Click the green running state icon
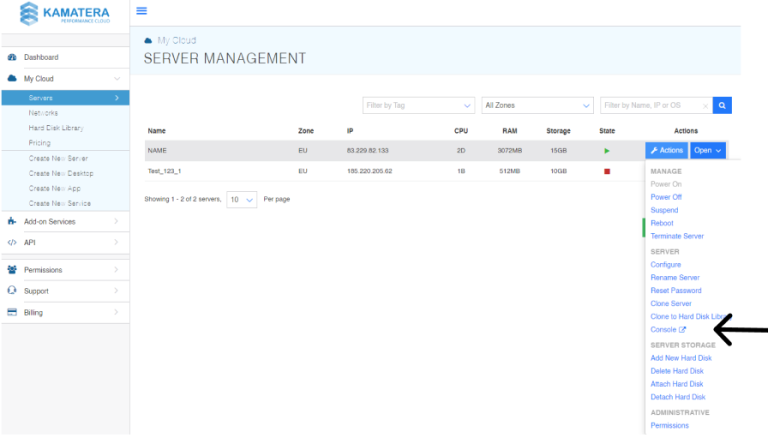Viewport: 768px width, 438px height. tap(606, 151)
